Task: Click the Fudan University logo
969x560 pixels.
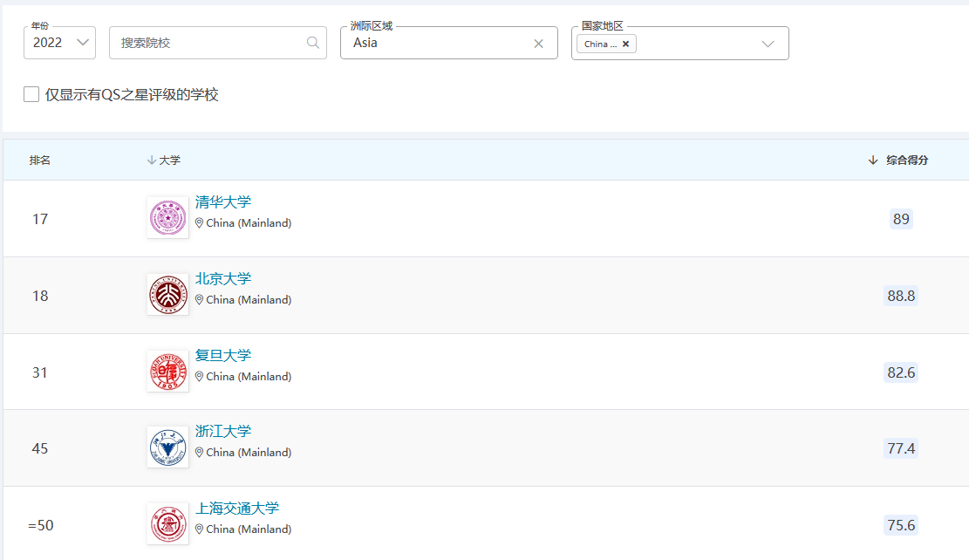Action: click(168, 371)
